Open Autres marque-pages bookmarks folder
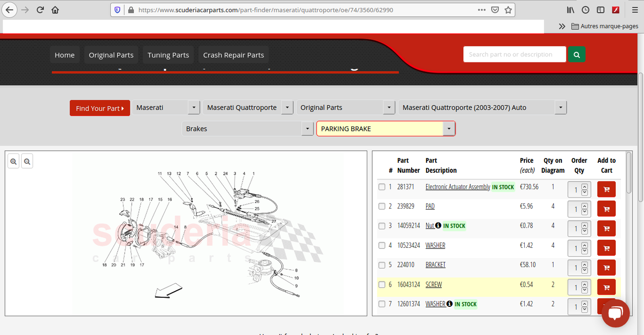The height and width of the screenshot is (335, 644). pyautogui.click(x=605, y=26)
